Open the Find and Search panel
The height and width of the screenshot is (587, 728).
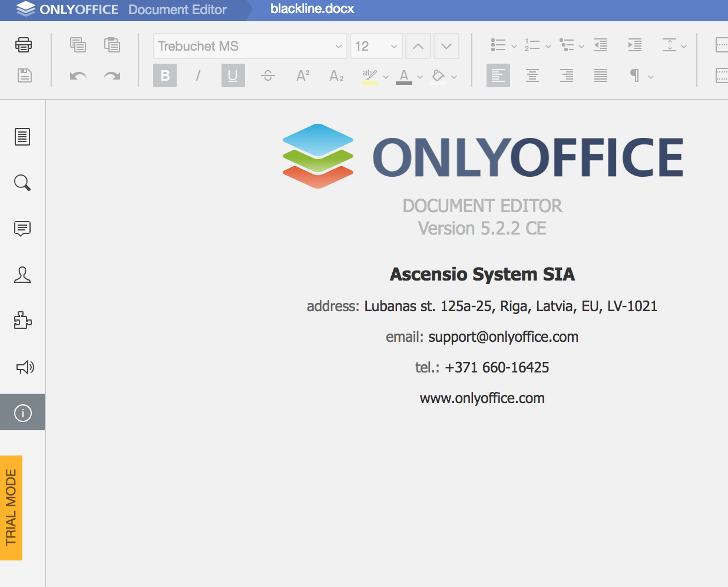coord(22,183)
